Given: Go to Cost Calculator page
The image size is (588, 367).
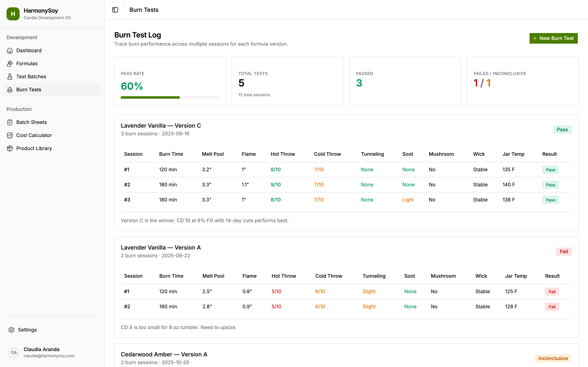Looking at the screenshot, I should pos(34,135).
